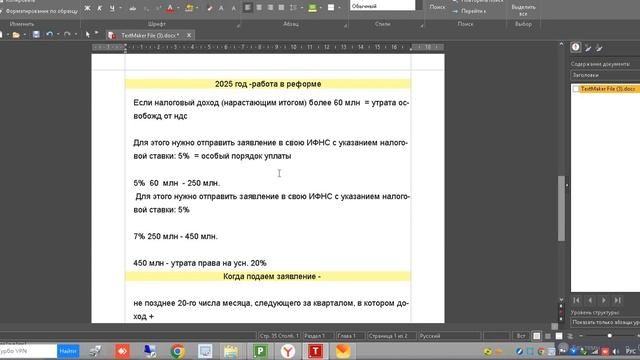This screenshot has height=360, width=640.
Task: Click the line '7% 250 млн - 450 млн.'
Action: coord(176,236)
